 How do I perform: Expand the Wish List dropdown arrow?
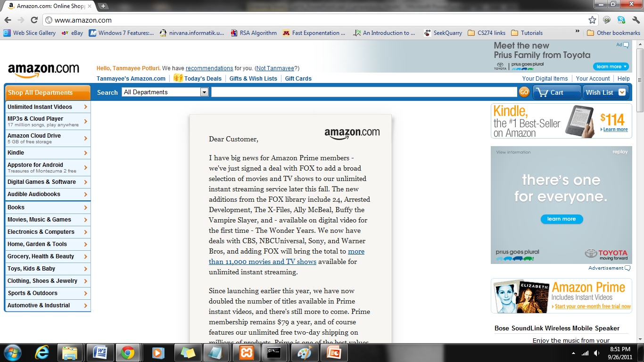622,92
